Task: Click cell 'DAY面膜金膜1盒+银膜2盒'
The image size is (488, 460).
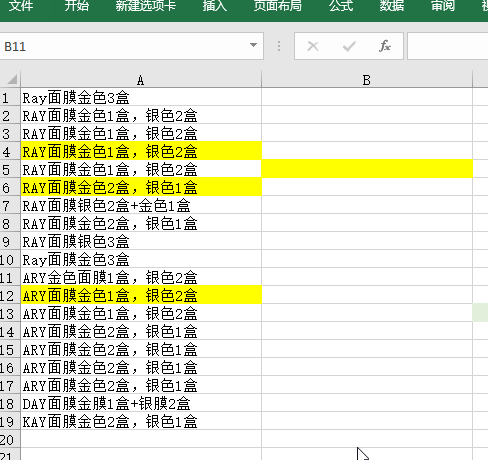Action: (x=141, y=404)
